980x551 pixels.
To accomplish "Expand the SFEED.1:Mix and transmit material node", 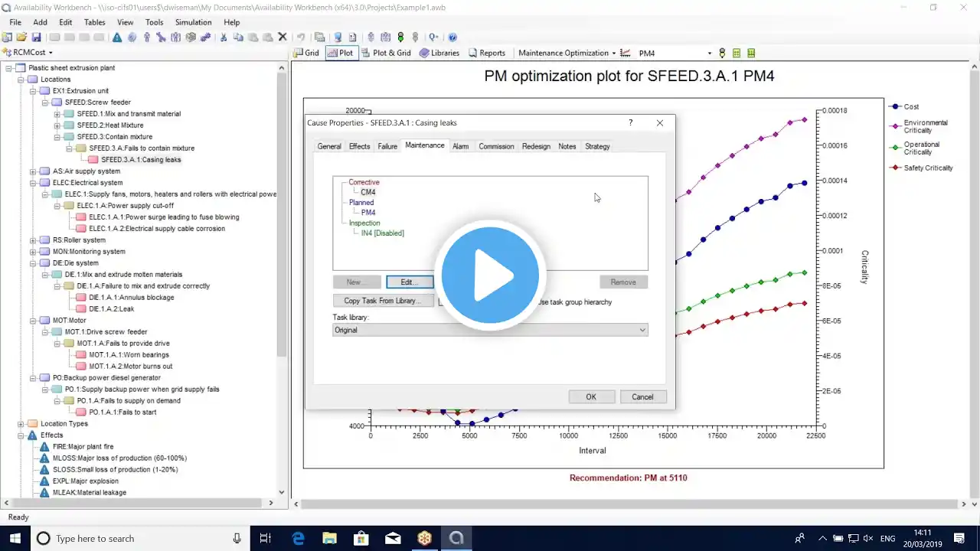I will [x=57, y=114].
